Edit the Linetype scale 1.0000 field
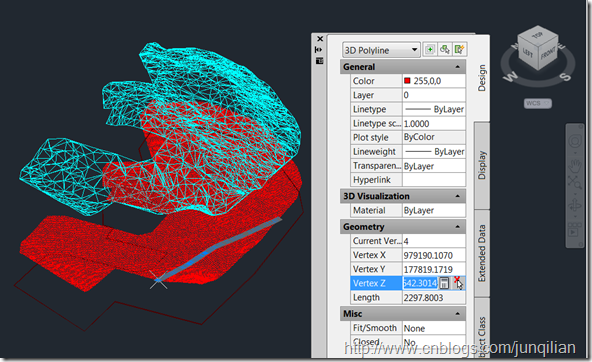 click(434, 123)
